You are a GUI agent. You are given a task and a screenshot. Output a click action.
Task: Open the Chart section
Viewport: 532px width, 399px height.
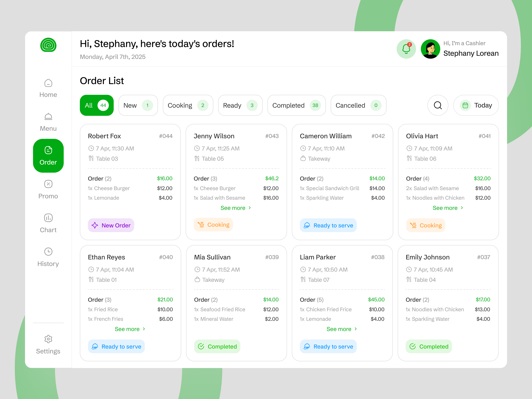click(x=48, y=223)
